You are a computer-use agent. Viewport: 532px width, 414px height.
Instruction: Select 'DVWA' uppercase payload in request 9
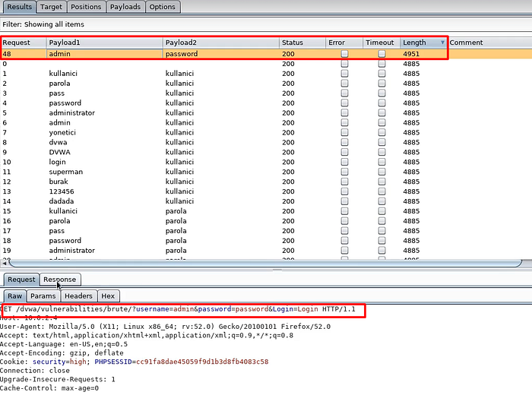point(60,152)
